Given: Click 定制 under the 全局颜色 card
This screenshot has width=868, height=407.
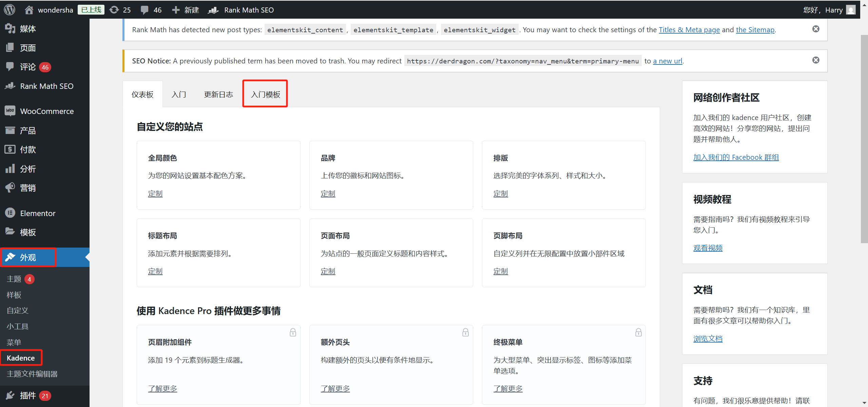Looking at the screenshot, I should click(x=155, y=193).
